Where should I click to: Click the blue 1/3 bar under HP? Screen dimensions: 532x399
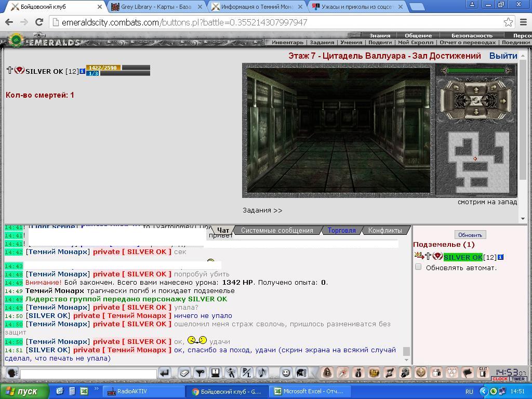93,73
